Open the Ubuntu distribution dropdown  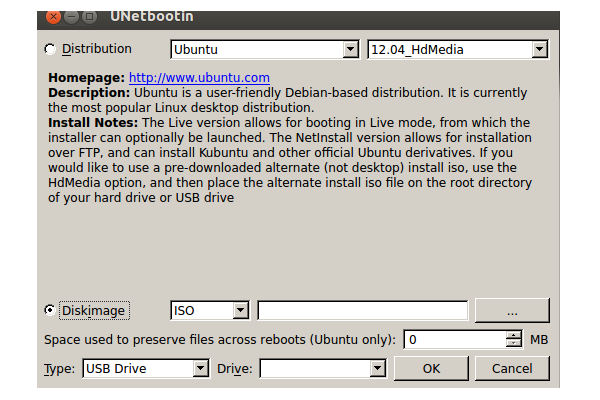[265, 49]
